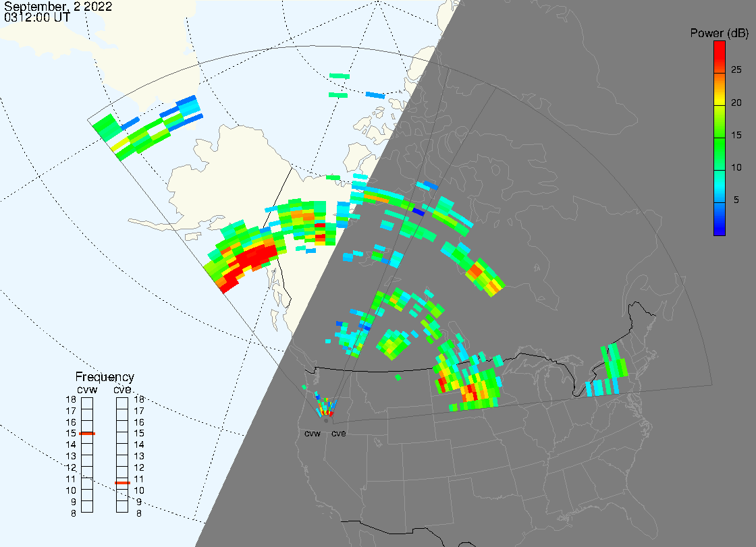Click the '5' label on power scale
This screenshot has height=547, width=756.
[x=736, y=200]
